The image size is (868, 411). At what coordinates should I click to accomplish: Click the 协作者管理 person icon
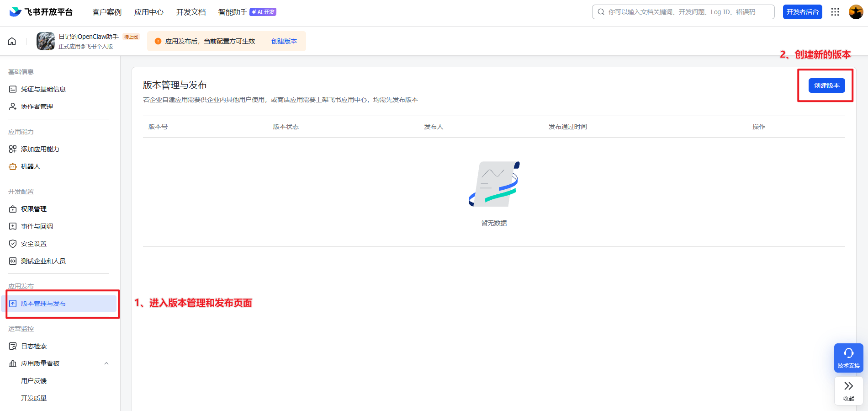[13, 107]
